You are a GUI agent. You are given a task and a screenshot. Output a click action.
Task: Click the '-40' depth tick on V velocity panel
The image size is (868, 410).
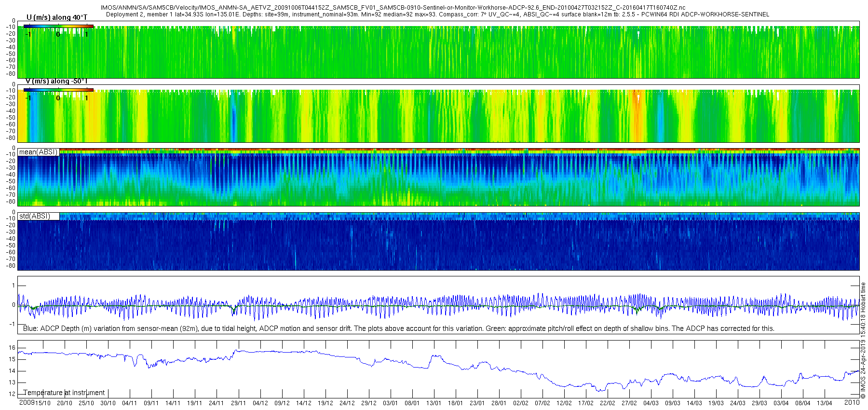tap(11, 111)
